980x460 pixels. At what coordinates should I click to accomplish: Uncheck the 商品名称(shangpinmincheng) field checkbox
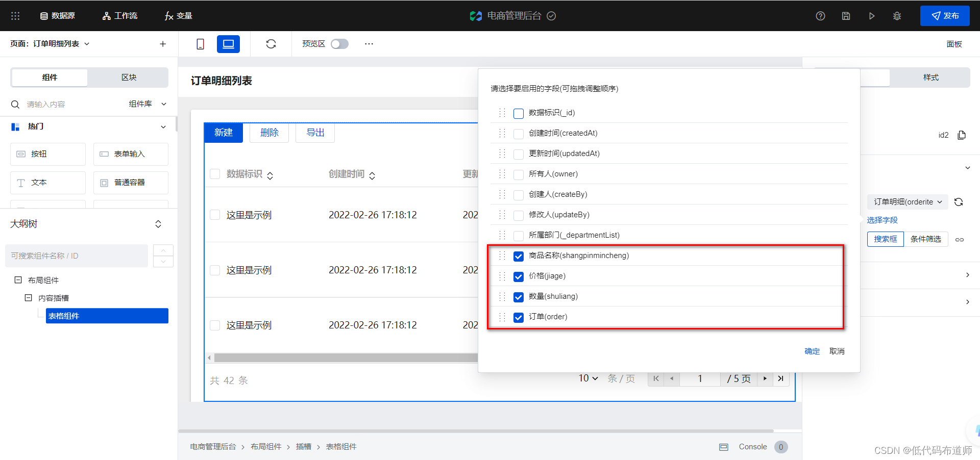click(519, 256)
